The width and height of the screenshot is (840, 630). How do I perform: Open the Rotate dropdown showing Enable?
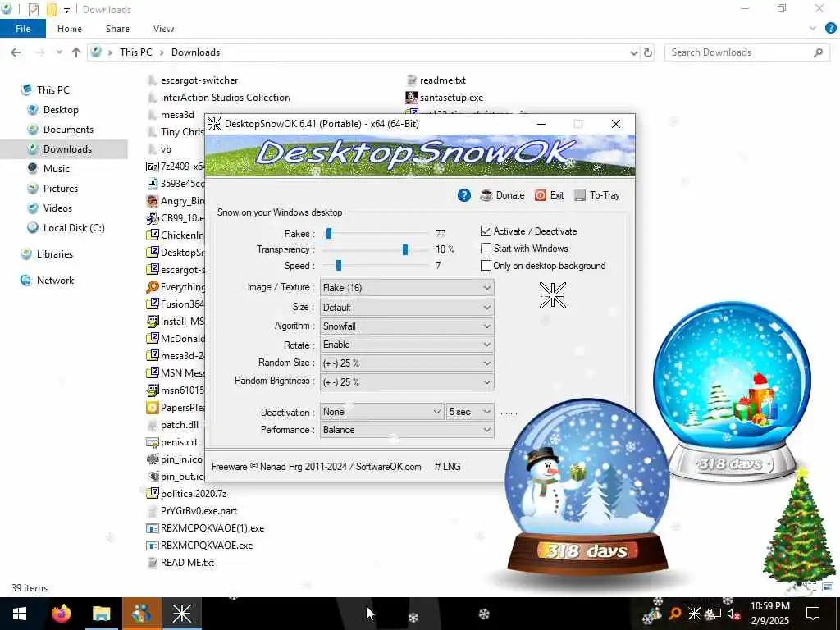click(407, 345)
